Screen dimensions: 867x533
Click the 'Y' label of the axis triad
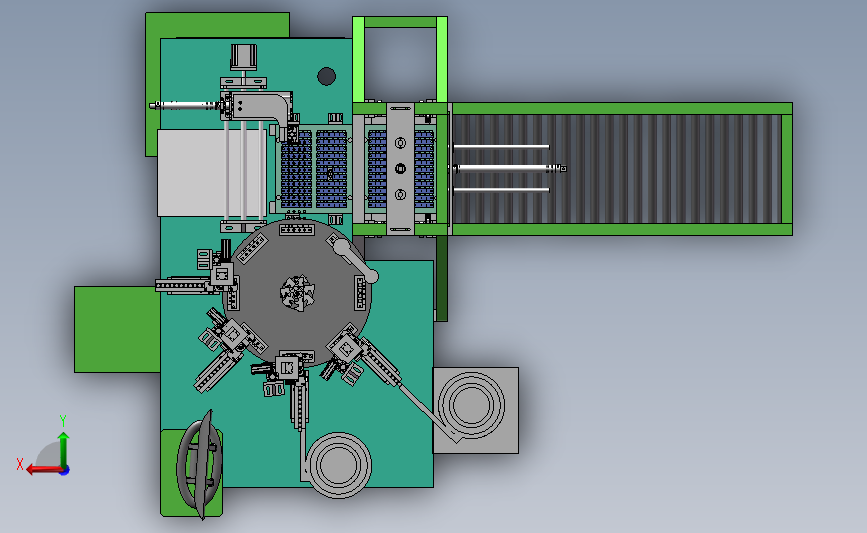pos(62,421)
